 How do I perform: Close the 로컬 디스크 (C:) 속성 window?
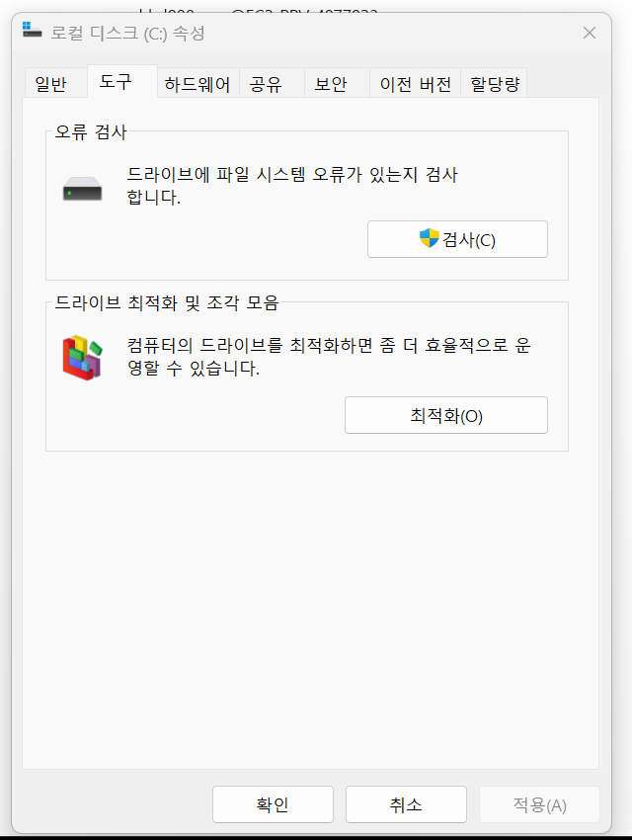(x=590, y=33)
